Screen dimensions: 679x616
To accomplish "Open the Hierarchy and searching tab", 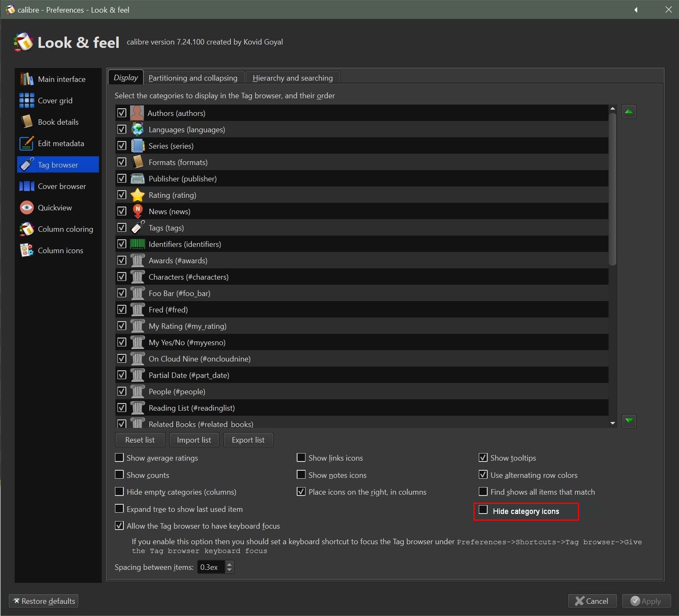I will coord(292,78).
